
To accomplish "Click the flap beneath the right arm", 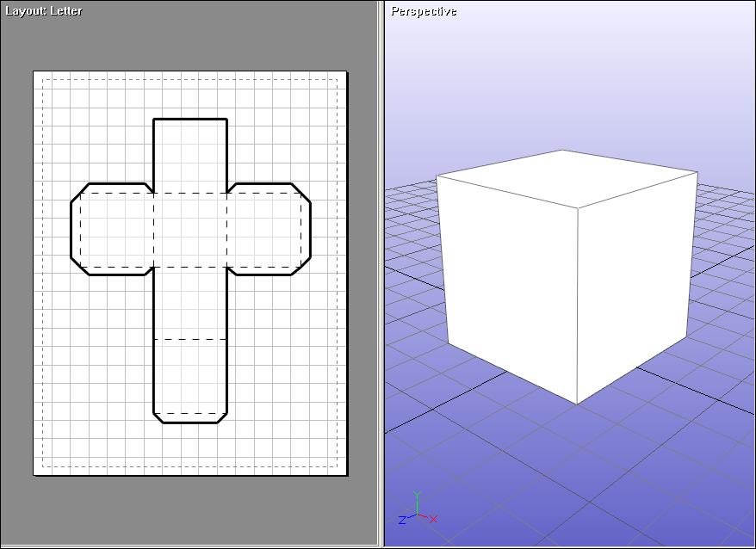I will point(262,271).
